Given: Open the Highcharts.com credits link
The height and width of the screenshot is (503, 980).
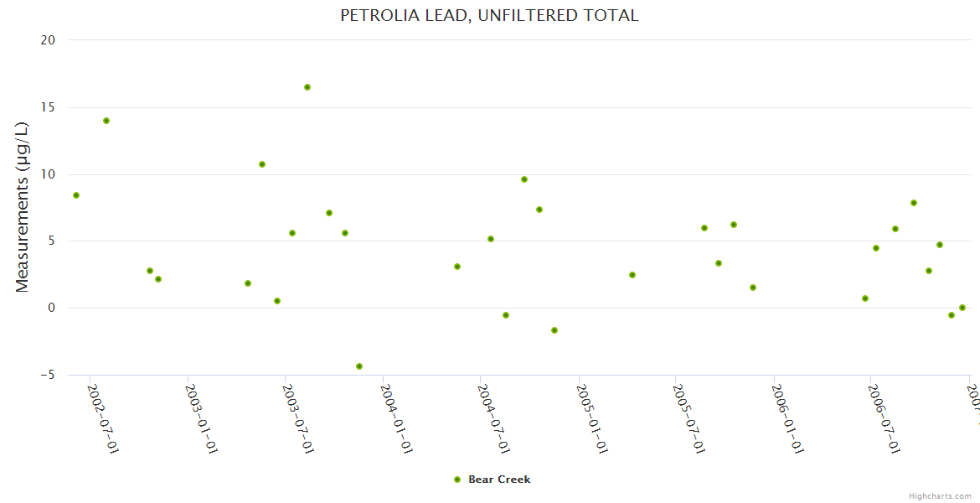Looking at the screenshot, I should tap(940, 496).
